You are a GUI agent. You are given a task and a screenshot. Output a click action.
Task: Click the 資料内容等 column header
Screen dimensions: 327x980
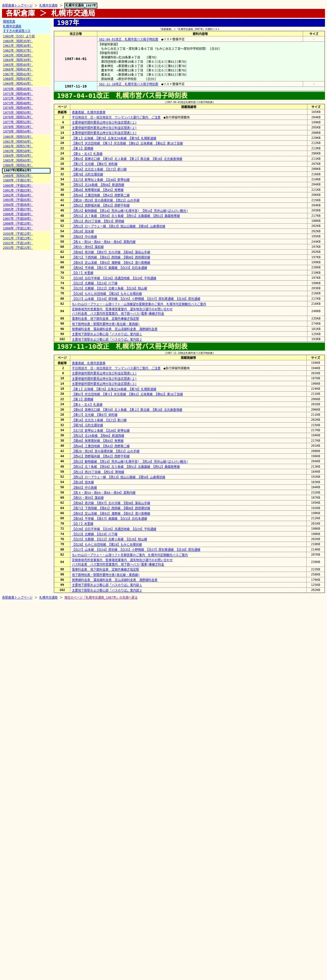pyautogui.click(x=200, y=34)
